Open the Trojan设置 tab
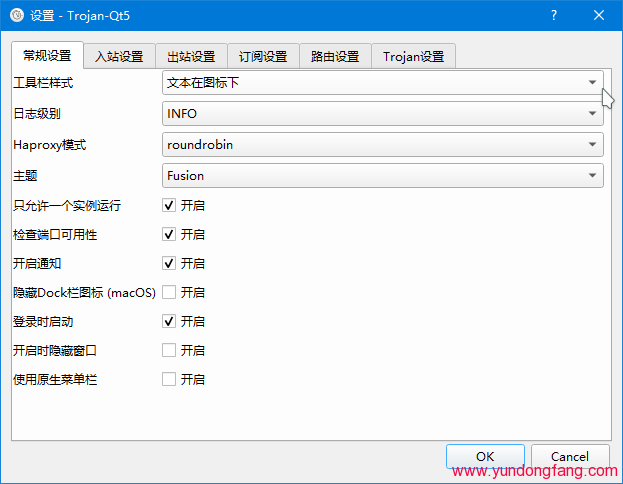The width and height of the screenshot is (623, 484). pos(414,56)
